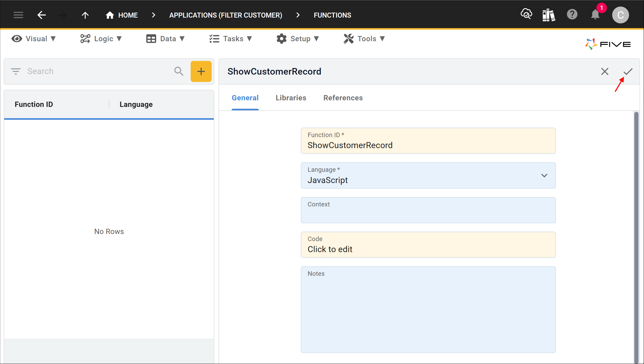Expand the Language JavaScript dropdown
Screen dimensions: 644x364
click(545, 175)
